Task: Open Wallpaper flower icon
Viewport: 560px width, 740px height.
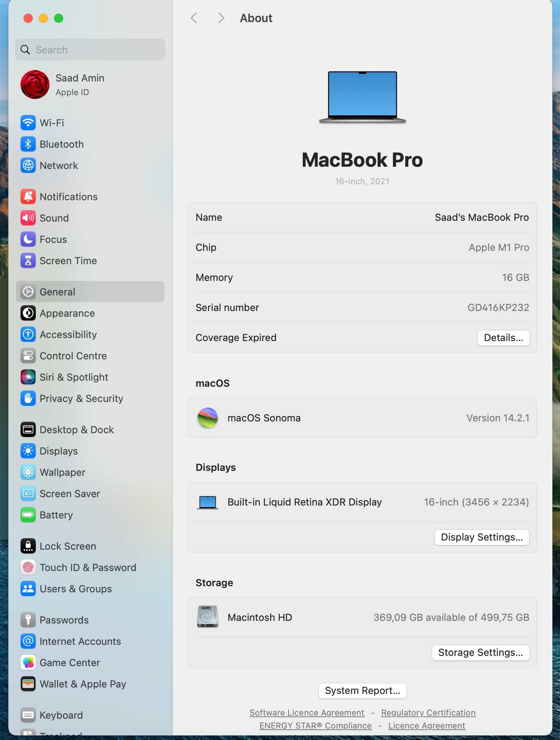Action: [x=28, y=472]
